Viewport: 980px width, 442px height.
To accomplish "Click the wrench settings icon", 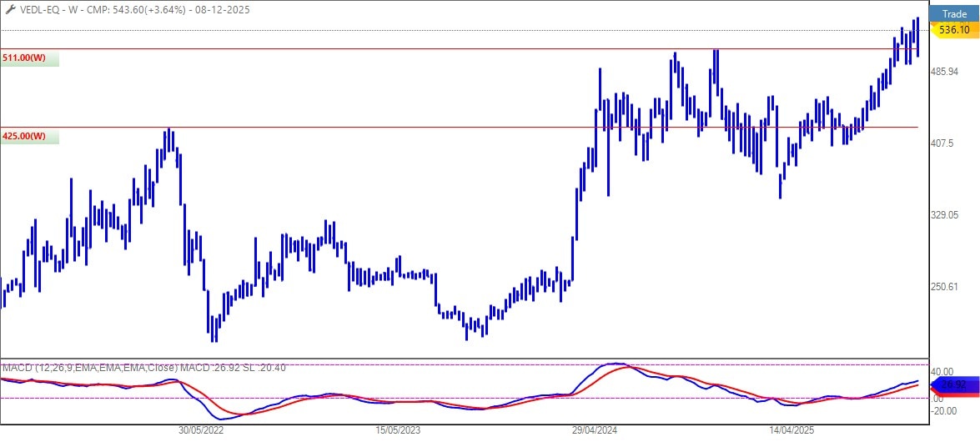I will point(7,10).
